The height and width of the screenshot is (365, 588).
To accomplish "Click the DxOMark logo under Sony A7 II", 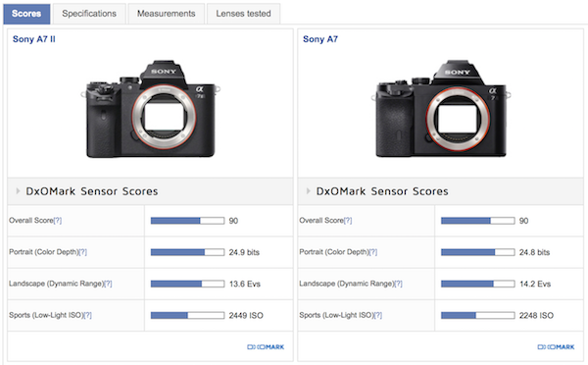I will 266,347.
